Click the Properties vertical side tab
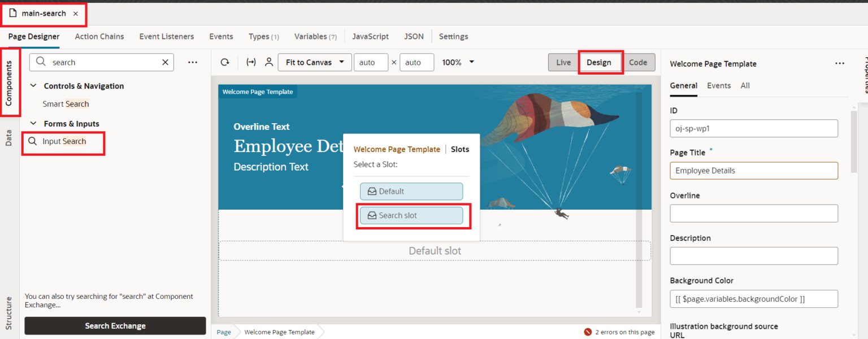This screenshot has width=868, height=339. (865, 76)
